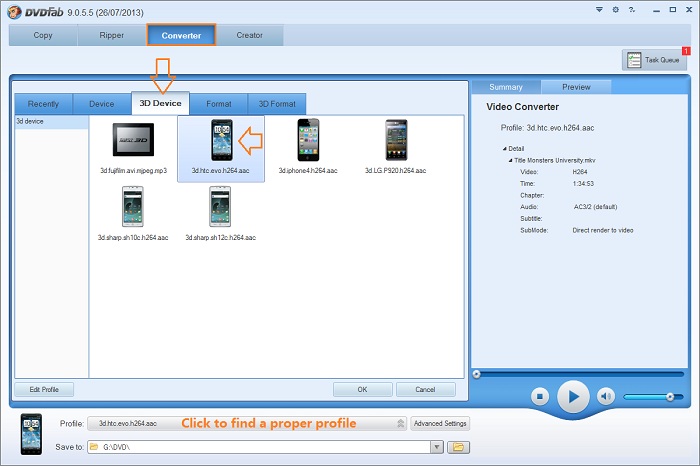Open the Task Queue
This screenshot has height=466, width=700.
654,60
